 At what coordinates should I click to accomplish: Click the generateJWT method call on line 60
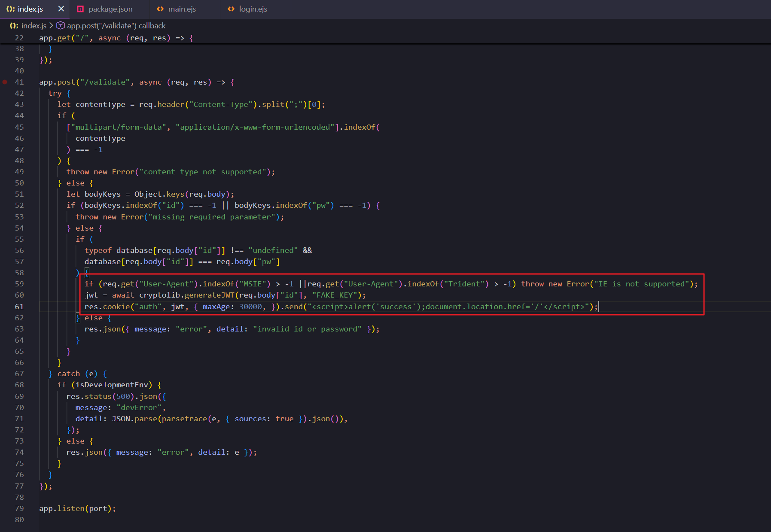pyautogui.click(x=209, y=295)
